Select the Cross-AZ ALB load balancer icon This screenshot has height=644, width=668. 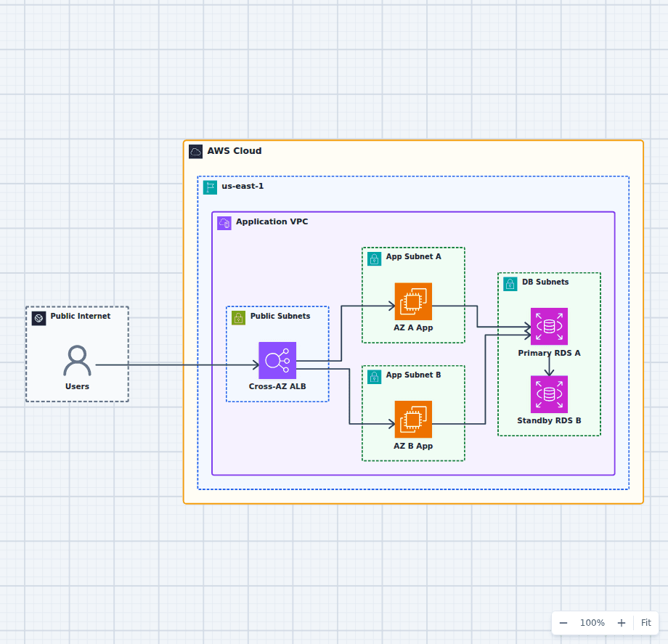click(x=277, y=360)
